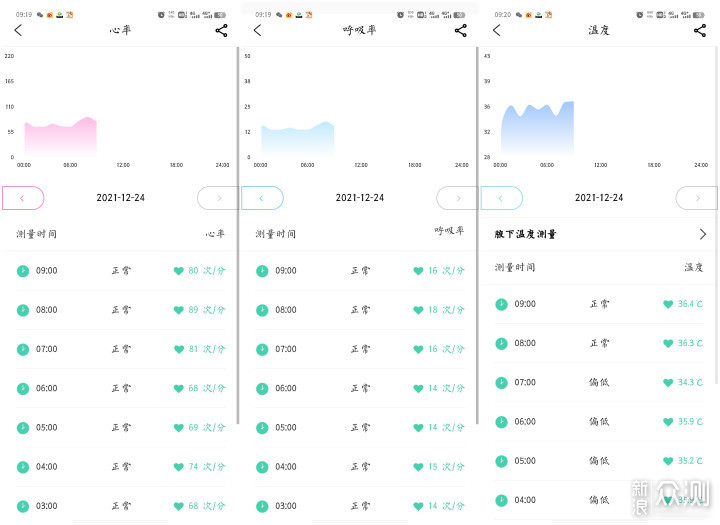This screenshot has height=525, width=720.
Task: Click the heart icon beside 16 次/分 at 09:00
Action: point(418,271)
